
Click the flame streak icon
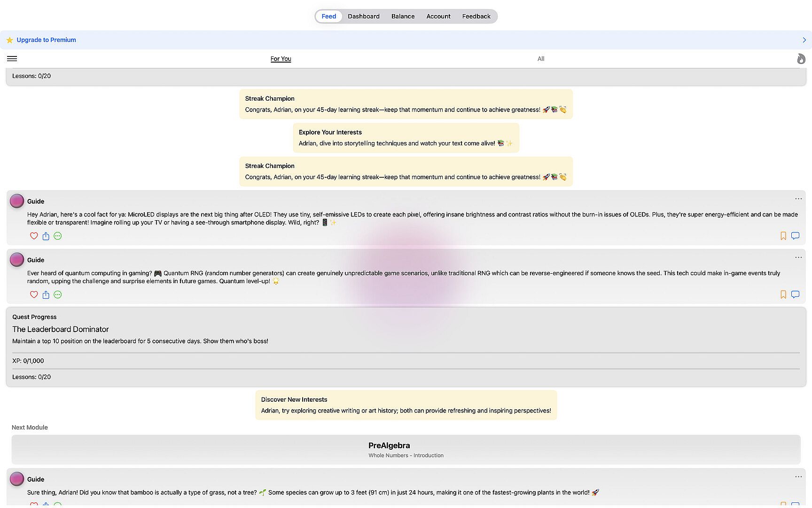(x=801, y=59)
